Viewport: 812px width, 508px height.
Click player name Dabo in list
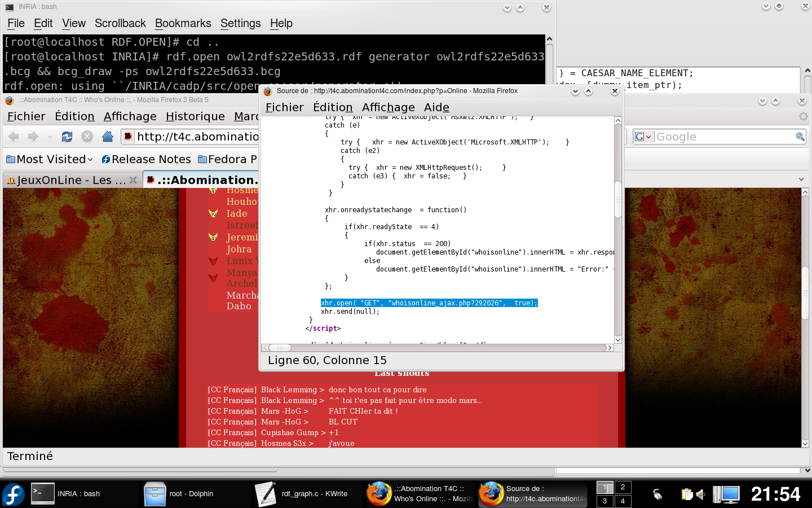pyautogui.click(x=239, y=306)
